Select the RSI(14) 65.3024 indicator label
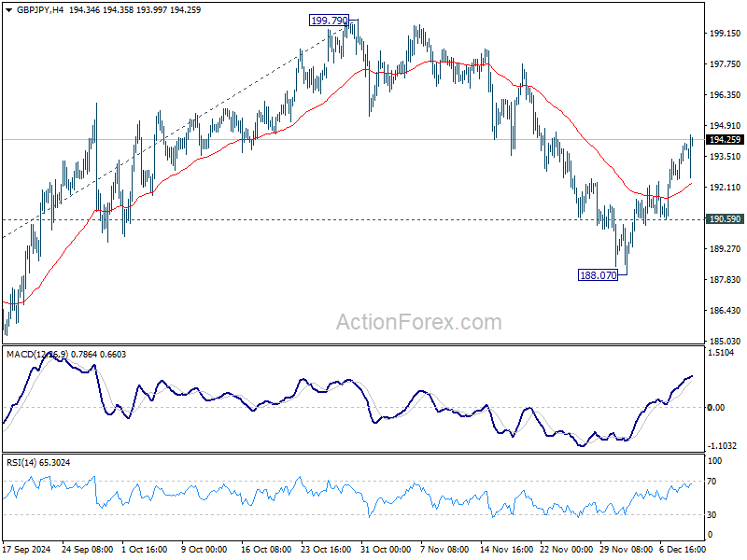Viewport: 747px width, 560px height. (38, 462)
